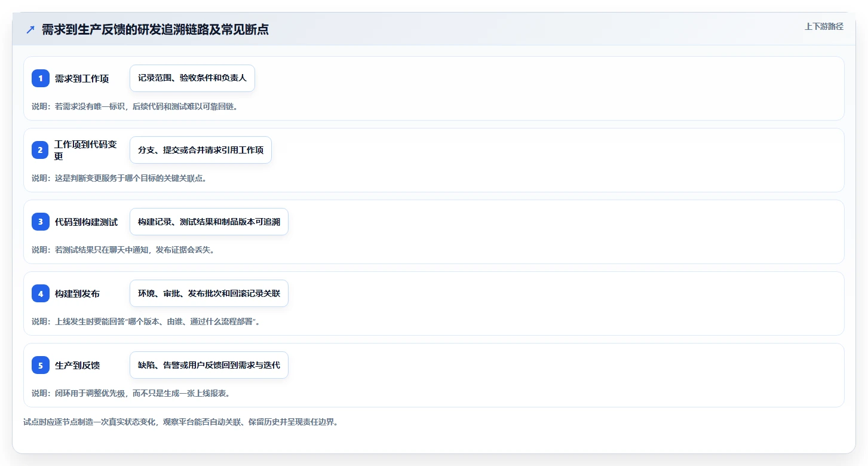This screenshot has width=868, height=466.
Task: Click the '记录范围、验收条件和负责人' chip
Action: [192, 78]
